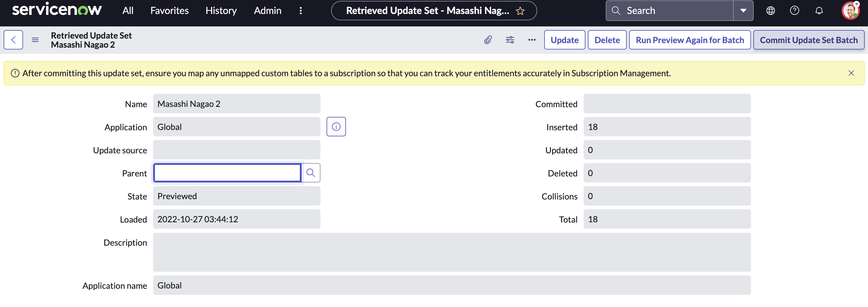Open the more options ellipsis

pos(532,40)
